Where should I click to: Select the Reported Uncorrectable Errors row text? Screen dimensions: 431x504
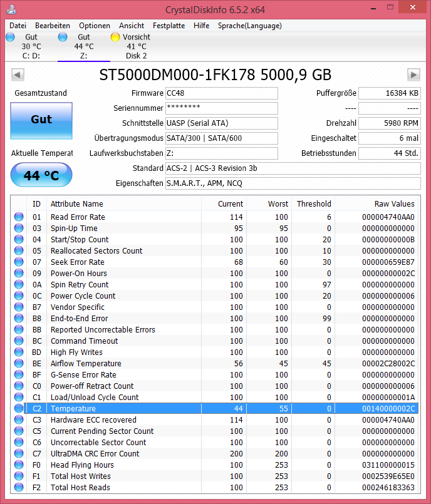point(103,330)
